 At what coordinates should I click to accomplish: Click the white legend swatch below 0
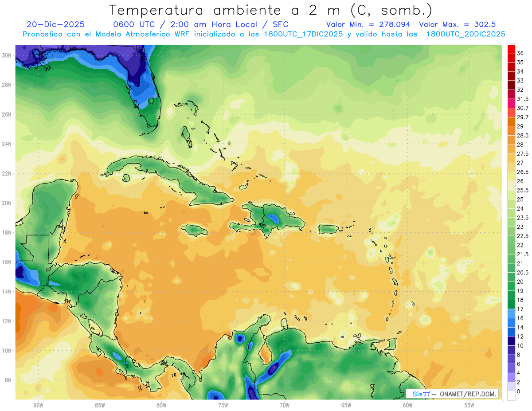(x=511, y=396)
